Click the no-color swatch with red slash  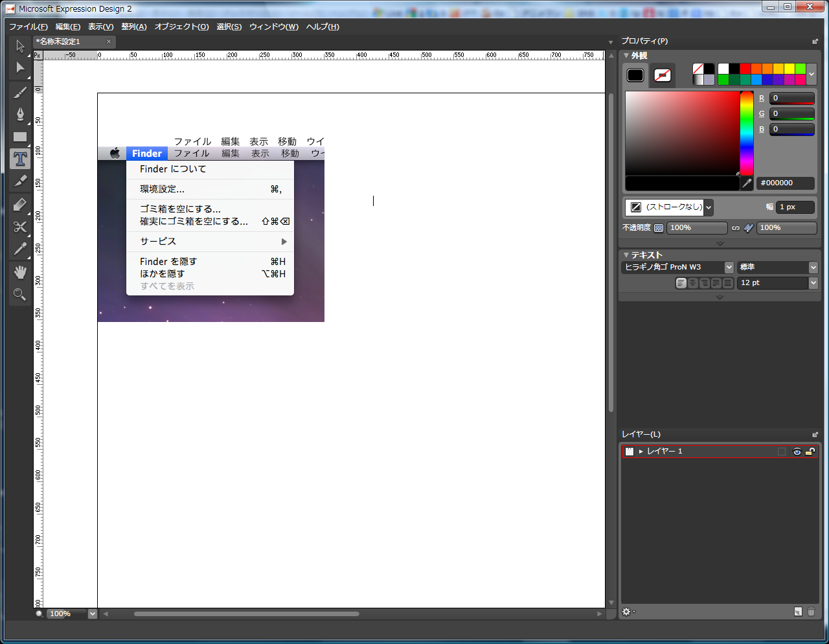[x=698, y=69]
